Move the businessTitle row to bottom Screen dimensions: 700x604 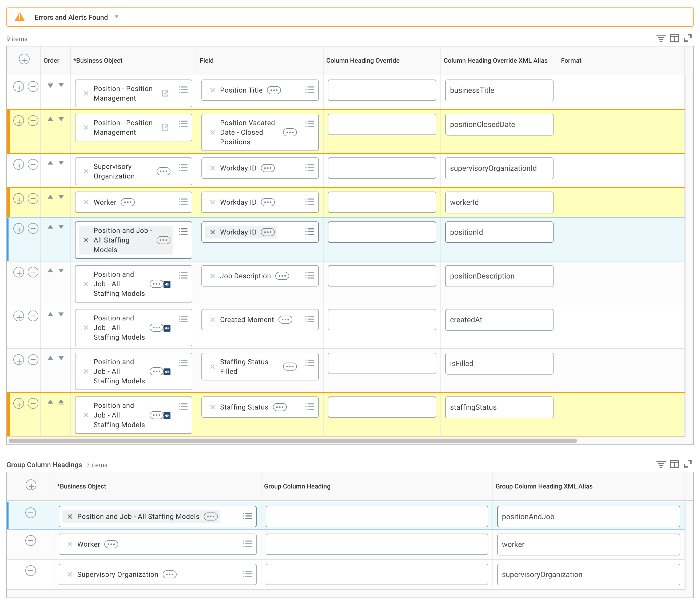click(x=50, y=85)
